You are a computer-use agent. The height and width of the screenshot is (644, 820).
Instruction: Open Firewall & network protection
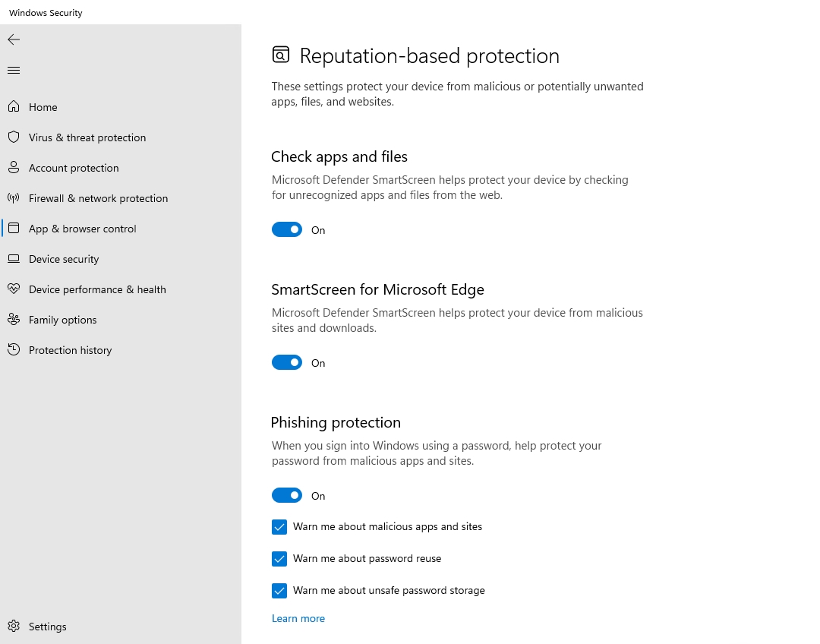[x=98, y=198]
